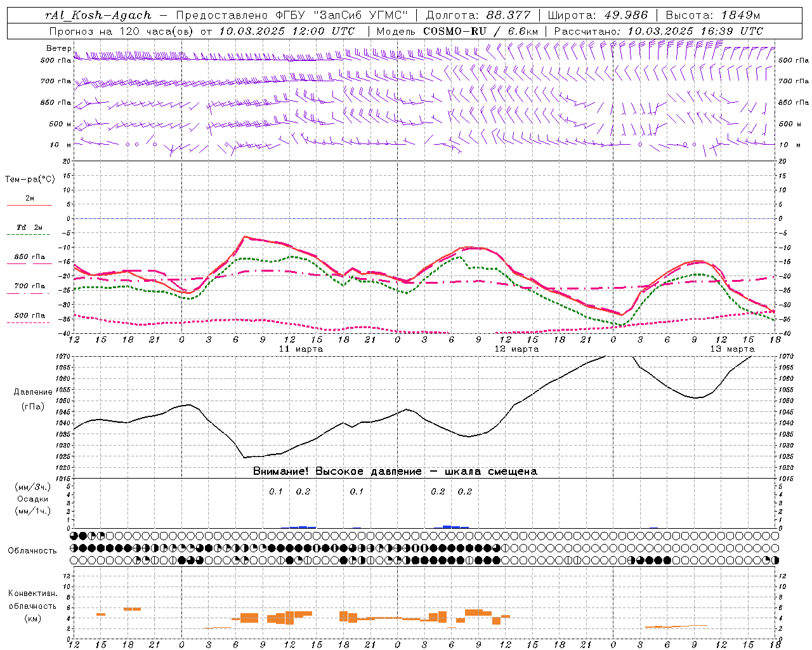Click the Долгота: 88.377 value
812x650 pixels.
coord(479,15)
